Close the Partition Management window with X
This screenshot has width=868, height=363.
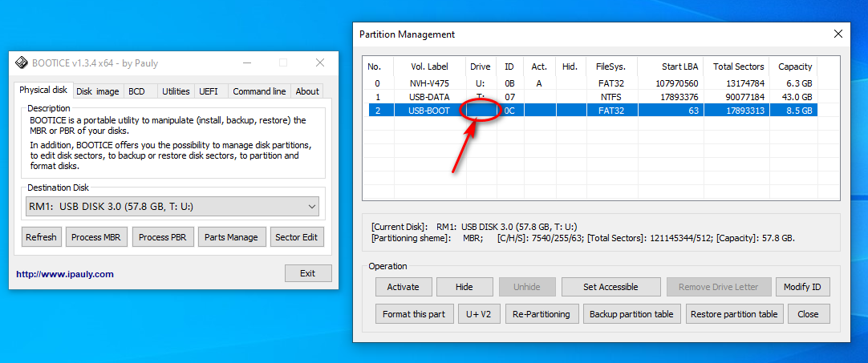pos(838,34)
